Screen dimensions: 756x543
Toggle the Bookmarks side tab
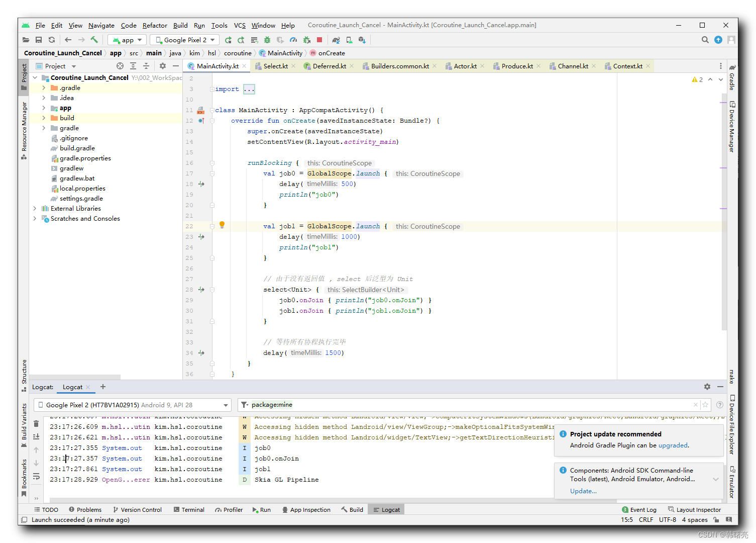pyautogui.click(x=24, y=478)
